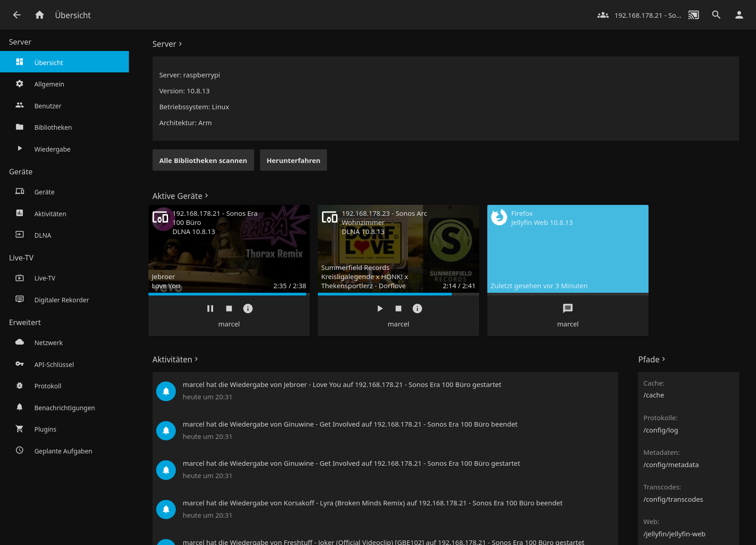Open the Sonos Arc Wohnzimmer device card
Image resolution: width=756 pixels, height=545 pixels.
(398, 249)
